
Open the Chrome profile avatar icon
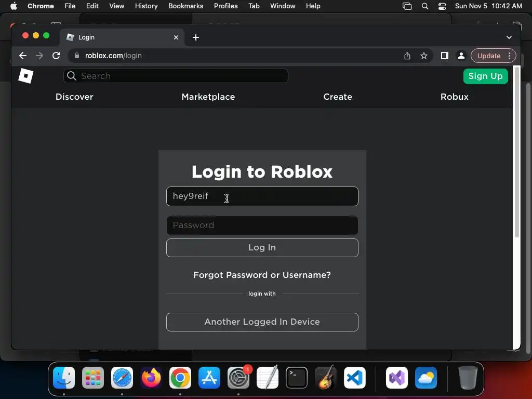coord(461,56)
